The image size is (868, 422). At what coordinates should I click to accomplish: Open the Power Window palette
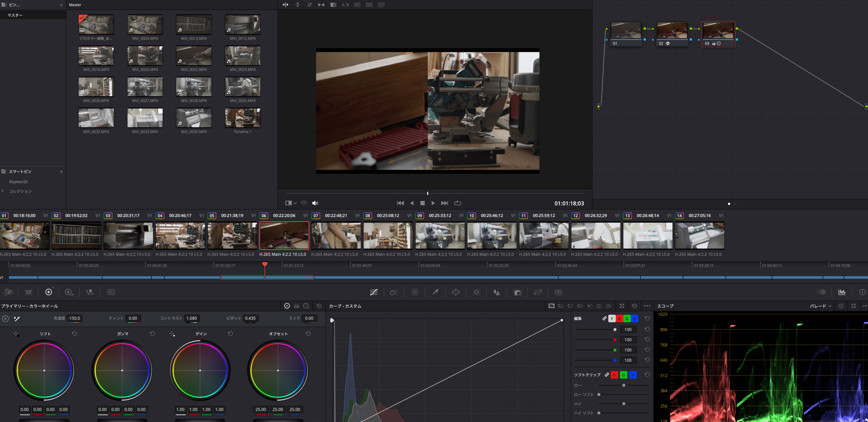[x=456, y=292]
